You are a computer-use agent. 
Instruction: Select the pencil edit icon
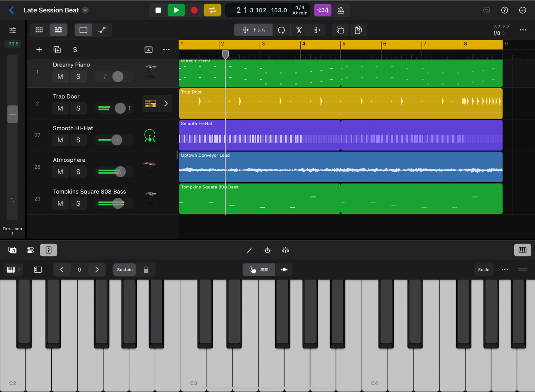(x=250, y=250)
